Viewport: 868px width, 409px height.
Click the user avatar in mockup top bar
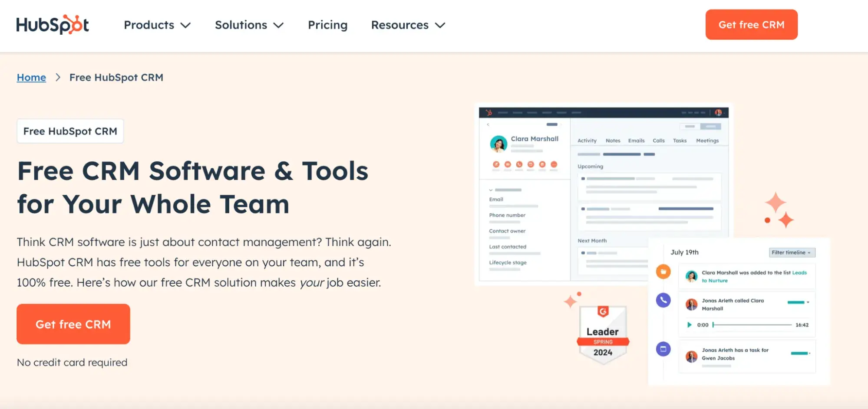718,113
